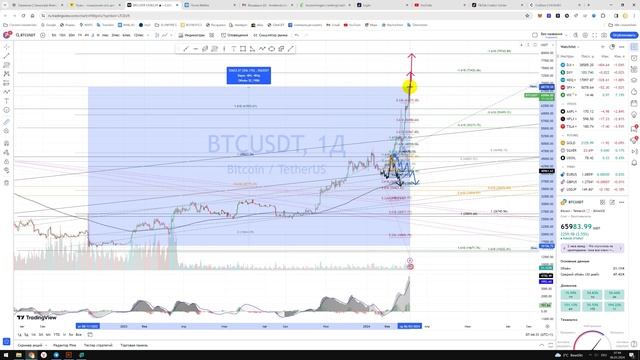Open the Indicators dialog

pos(191,36)
